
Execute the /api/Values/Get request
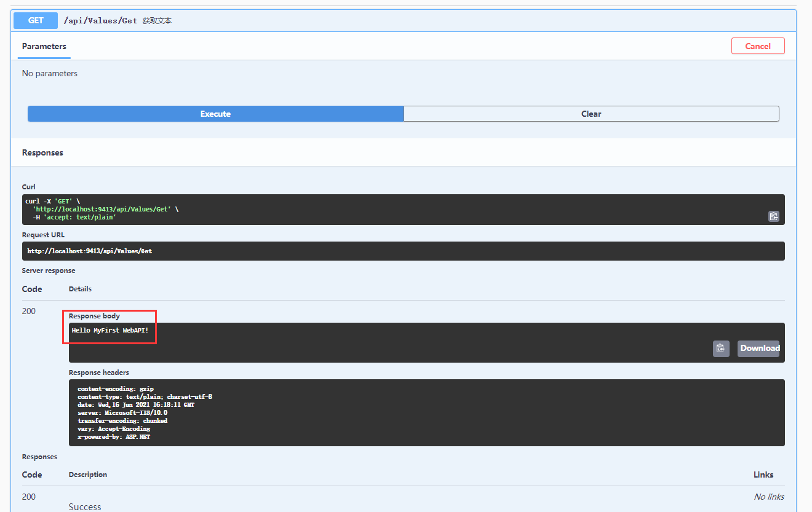pos(215,113)
